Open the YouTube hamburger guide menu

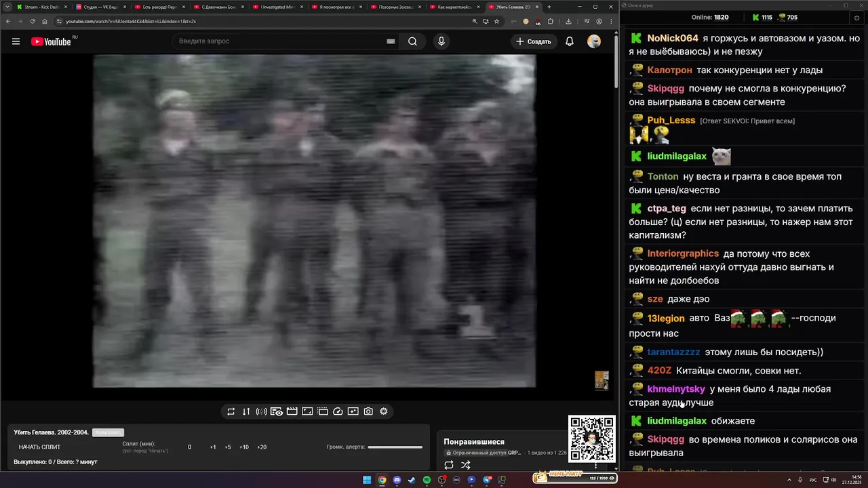[16, 41]
